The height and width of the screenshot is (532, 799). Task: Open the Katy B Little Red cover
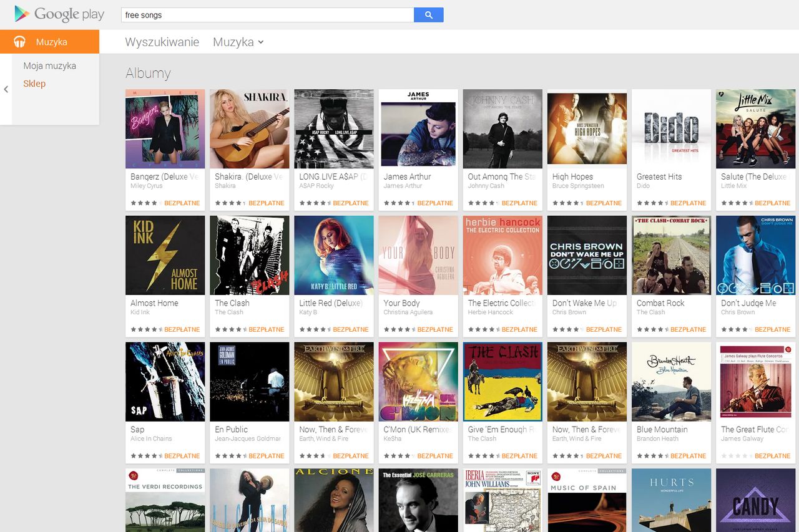(x=334, y=255)
